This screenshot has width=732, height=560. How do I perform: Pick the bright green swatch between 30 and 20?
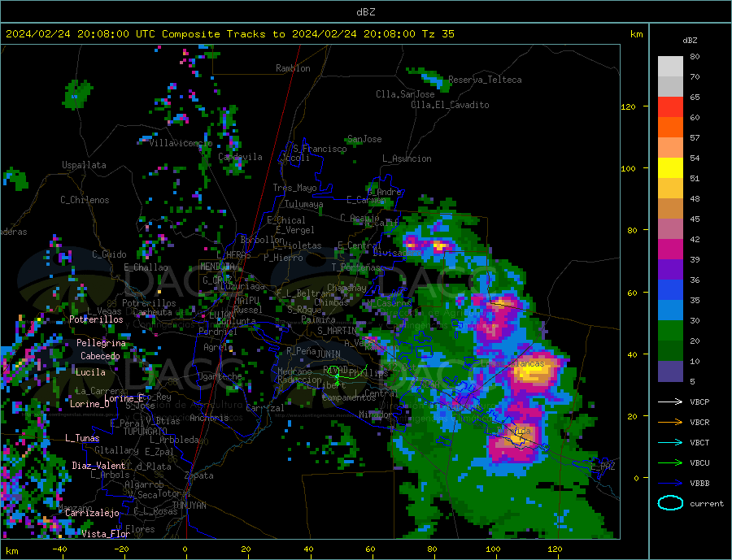click(670, 331)
